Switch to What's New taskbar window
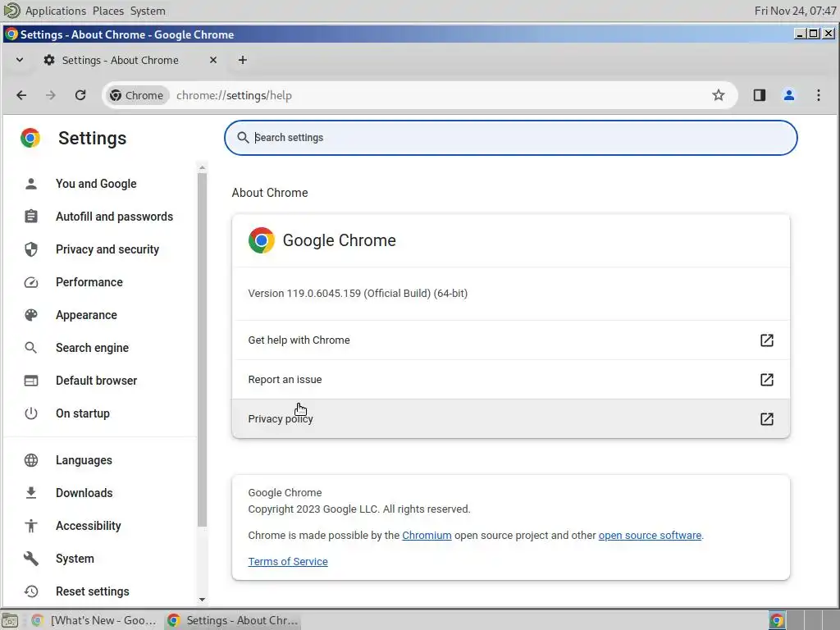The height and width of the screenshot is (630, 840). tap(94, 620)
